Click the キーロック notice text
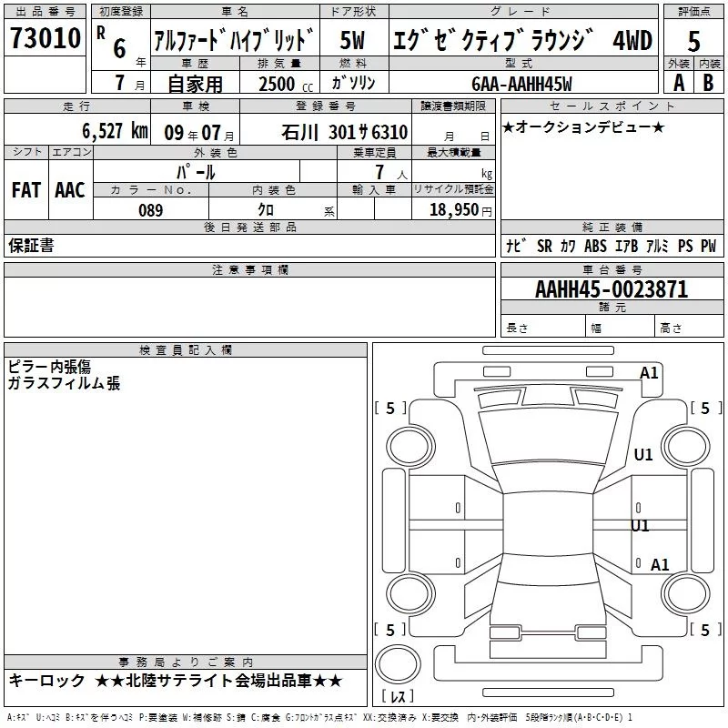This screenshot has height=728, width=728. 46,681
